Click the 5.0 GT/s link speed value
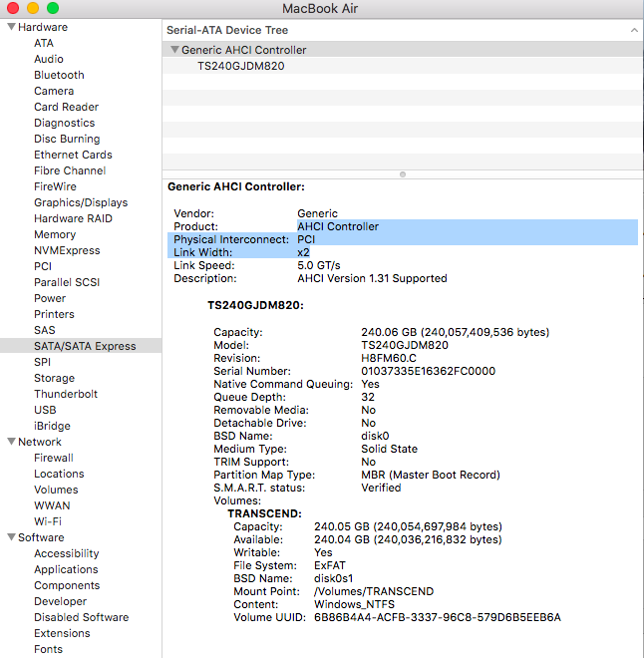The height and width of the screenshot is (658, 644). [x=318, y=265]
